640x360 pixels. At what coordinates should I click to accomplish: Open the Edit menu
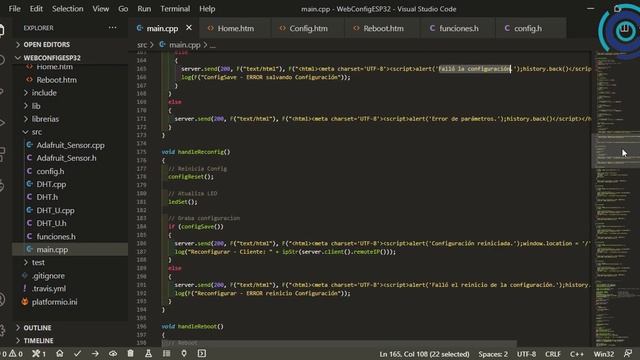pyautogui.click(x=36, y=9)
